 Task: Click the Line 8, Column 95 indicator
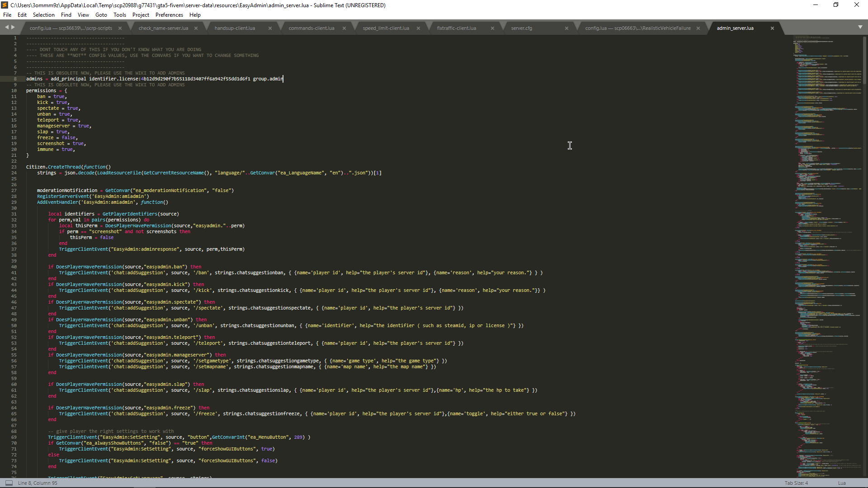[38, 483]
